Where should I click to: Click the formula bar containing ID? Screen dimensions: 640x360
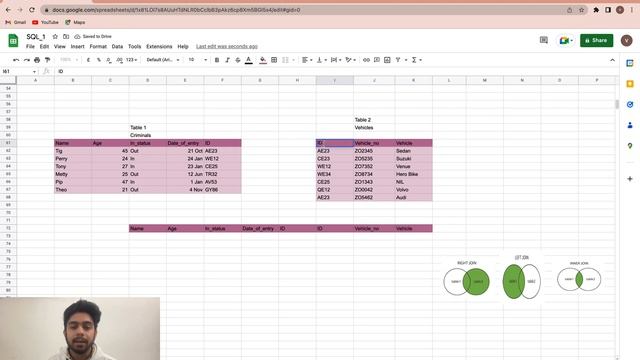pyautogui.click(x=335, y=71)
